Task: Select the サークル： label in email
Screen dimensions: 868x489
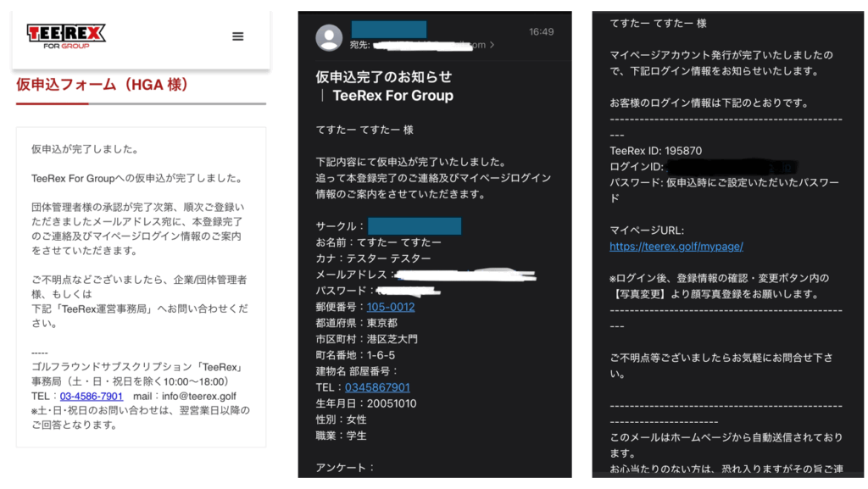Action: [x=341, y=226]
